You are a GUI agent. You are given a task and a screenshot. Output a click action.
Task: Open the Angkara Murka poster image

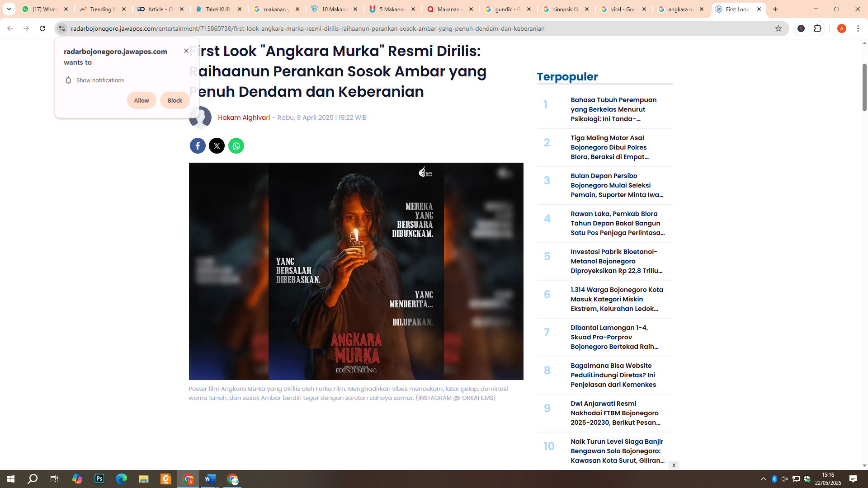tap(356, 271)
